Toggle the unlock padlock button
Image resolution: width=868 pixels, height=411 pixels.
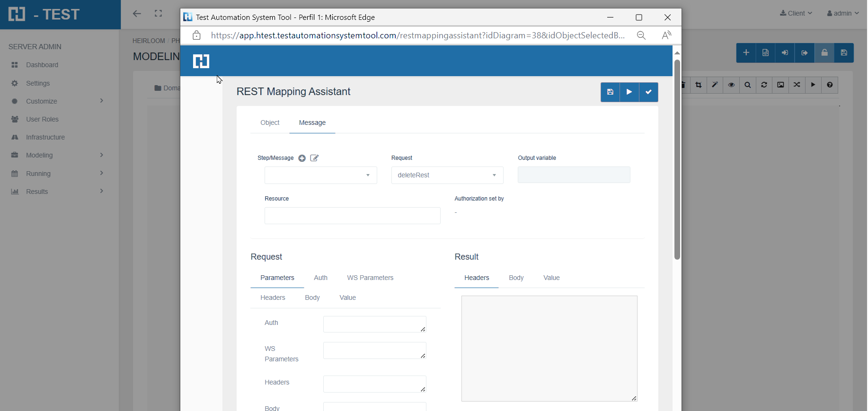tap(824, 53)
